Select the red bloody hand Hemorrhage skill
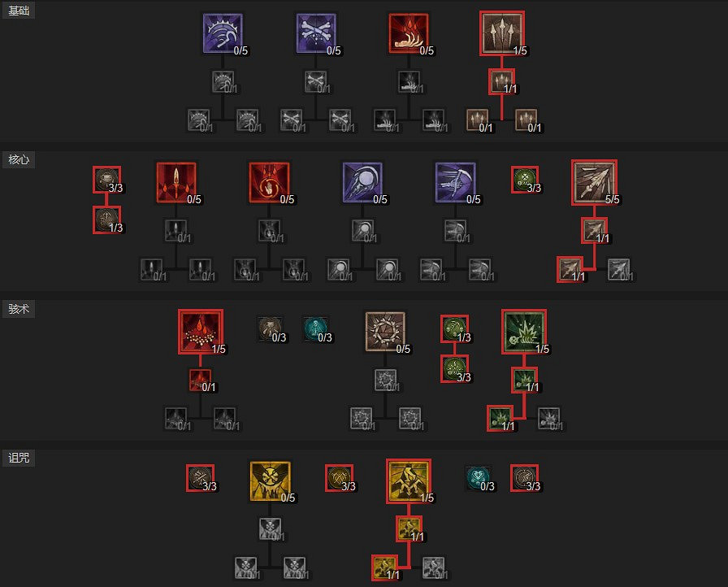728x587 pixels. click(409, 33)
